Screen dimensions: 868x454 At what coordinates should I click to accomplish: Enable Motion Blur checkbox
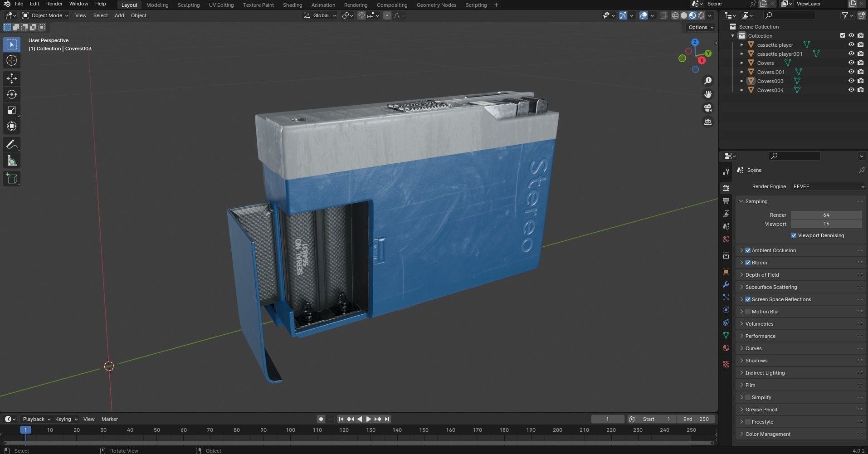click(x=748, y=312)
